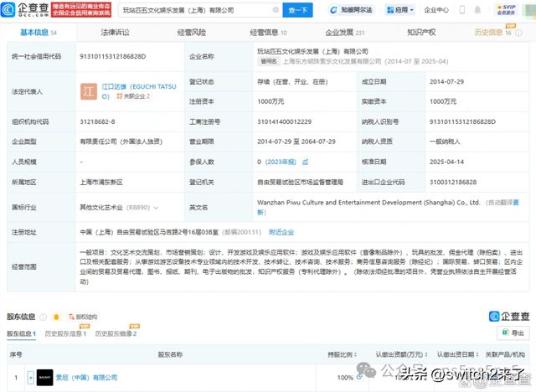This screenshot has width=536, height=392.
Task: Sort by 认缴出资日期 column
Action: [458, 355]
